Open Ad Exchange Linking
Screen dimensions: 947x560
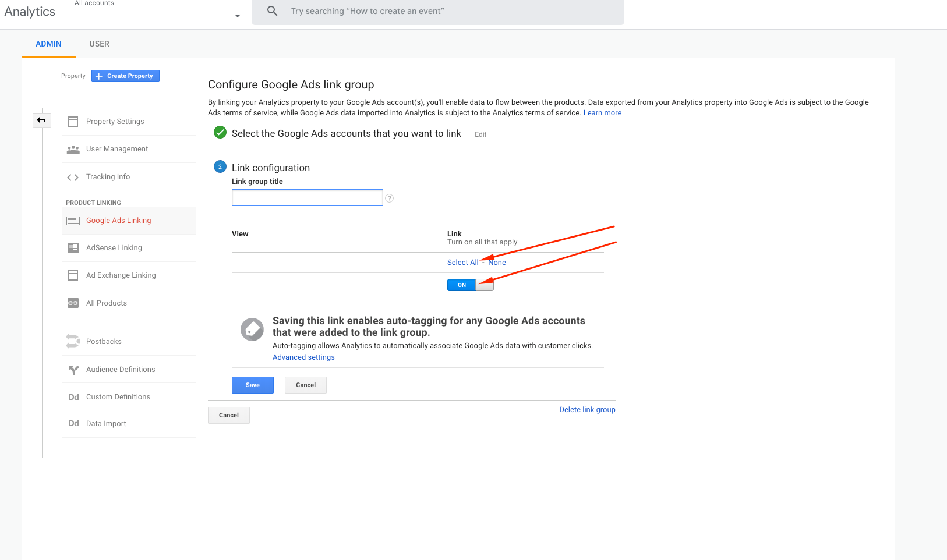[x=121, y=275]
